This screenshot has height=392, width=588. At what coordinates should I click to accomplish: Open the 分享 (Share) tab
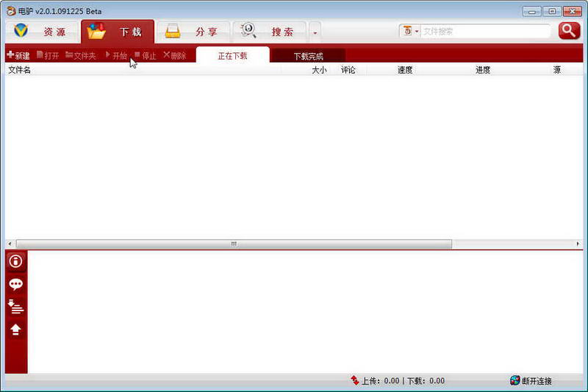click(193, 32)
